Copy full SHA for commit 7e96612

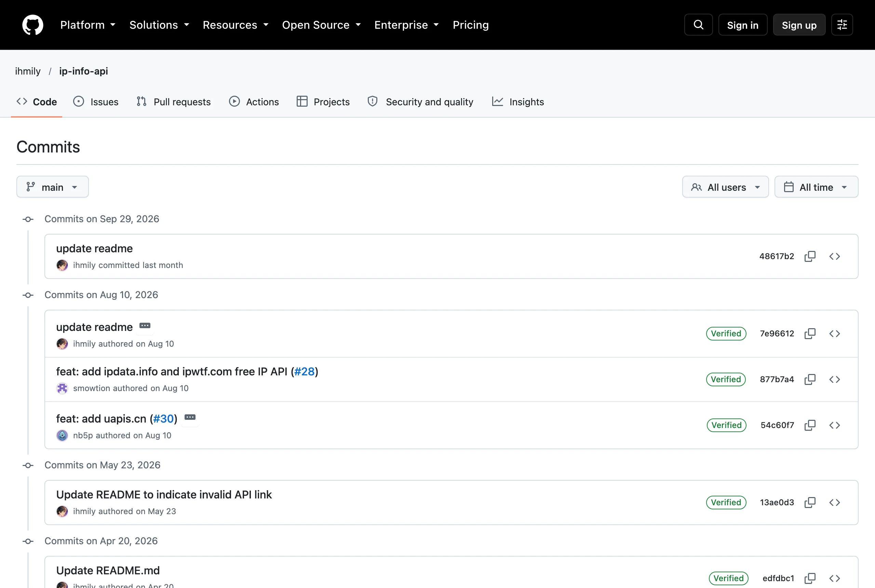[x=810, y=333]
